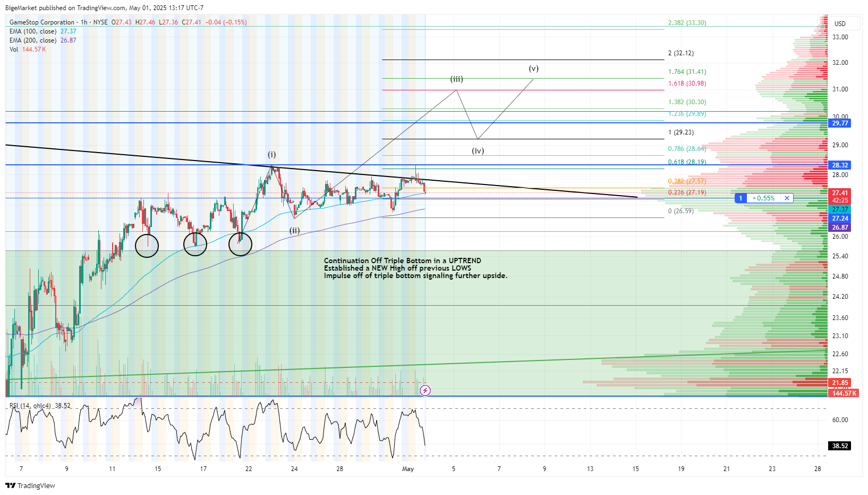
Task: Close the +0.55% position marker
Action: tap(787, 198)
